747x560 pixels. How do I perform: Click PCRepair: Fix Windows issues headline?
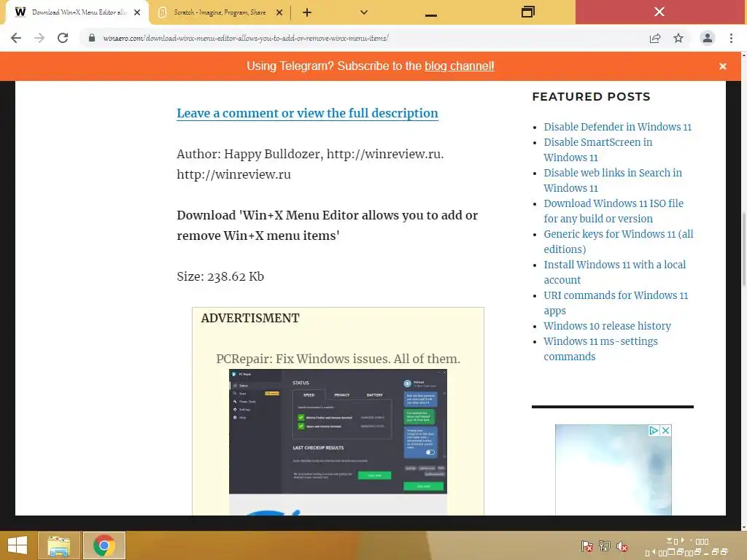(338, 359)
